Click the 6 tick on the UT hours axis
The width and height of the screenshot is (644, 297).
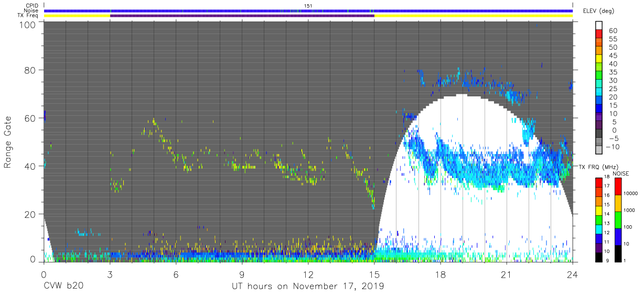176,274
